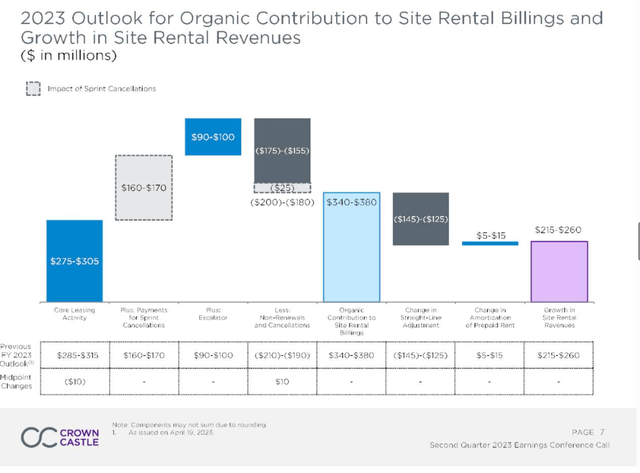Click the blue $90-$100 Escalator bar
The width and height of the screenshot is (640, 473).
coord(213,136)
